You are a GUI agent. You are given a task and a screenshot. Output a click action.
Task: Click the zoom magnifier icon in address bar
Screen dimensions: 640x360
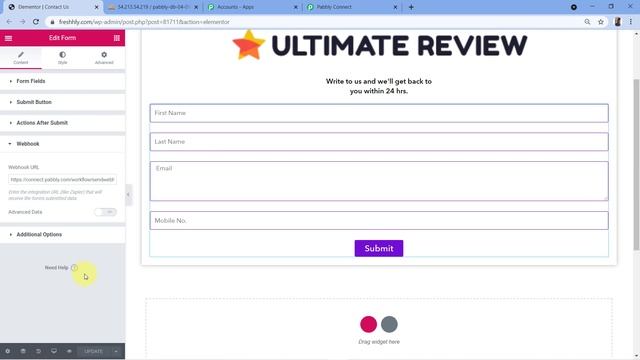point(587,22)
